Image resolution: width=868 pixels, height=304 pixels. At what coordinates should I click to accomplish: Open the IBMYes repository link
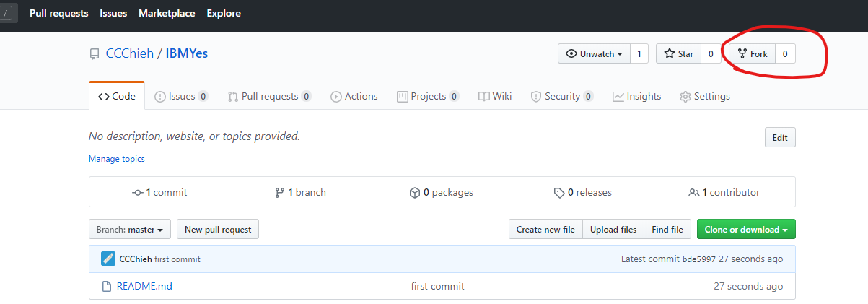pos(187,53)
